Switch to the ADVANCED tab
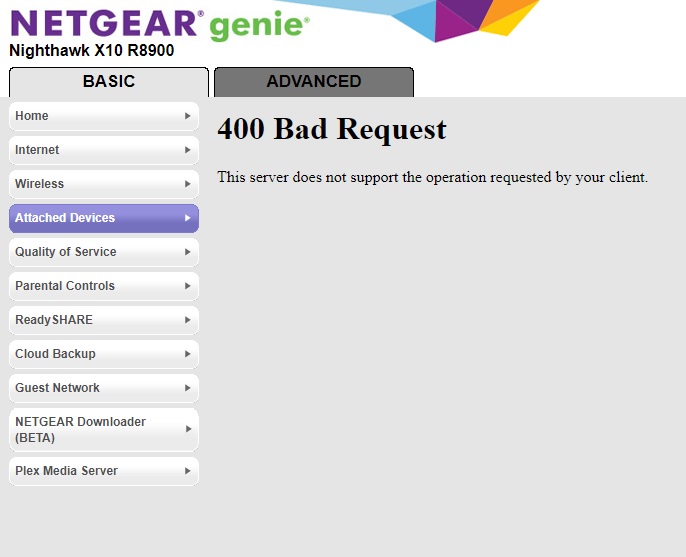This screenshot has width=686, height=557. (314, 82)
